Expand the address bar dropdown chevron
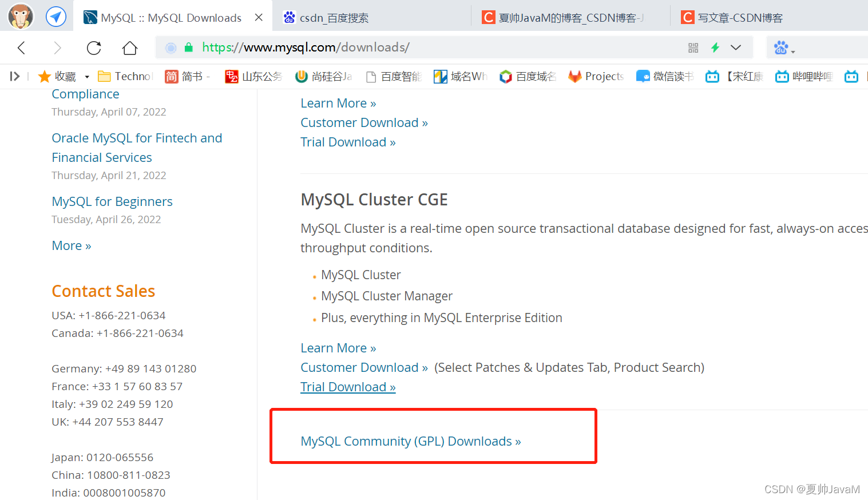The height and width of the screenshot is (500, 868). pos(736,47)
